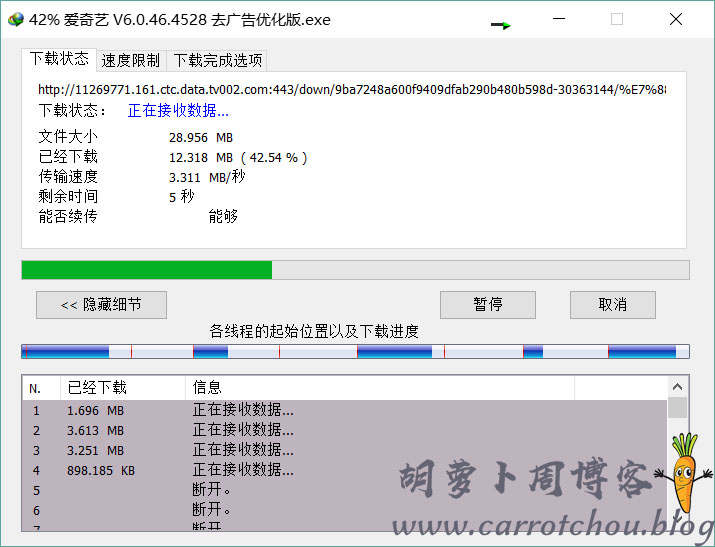Click the 能否续传 label
715x547 pixels.
(x=68, y=216)
